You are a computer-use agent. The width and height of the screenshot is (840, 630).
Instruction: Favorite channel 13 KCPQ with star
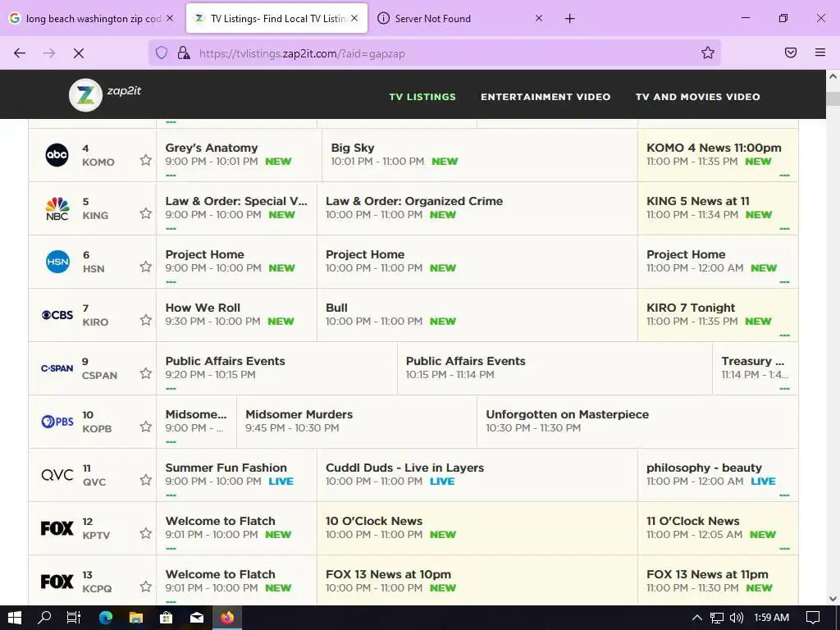pyautogui.click(x=146, y=586)
